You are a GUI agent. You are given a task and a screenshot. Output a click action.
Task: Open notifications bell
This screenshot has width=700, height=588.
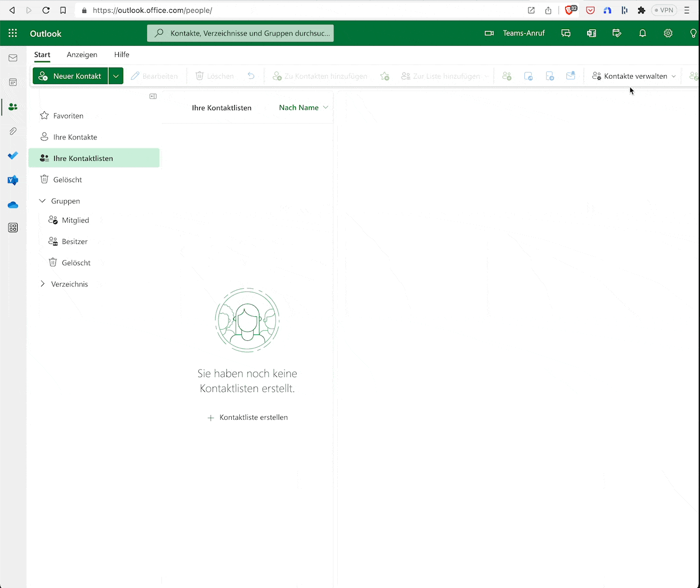click(642, 34)
